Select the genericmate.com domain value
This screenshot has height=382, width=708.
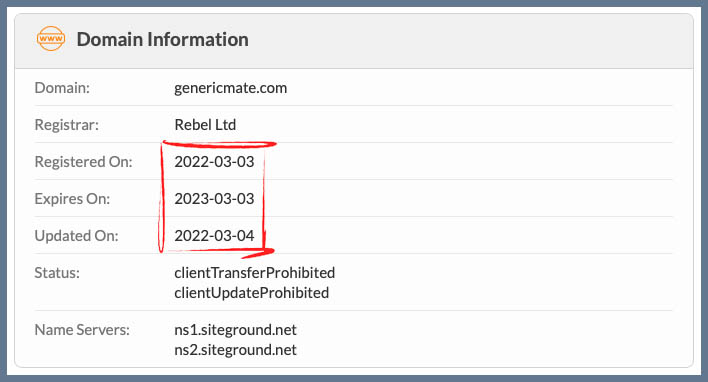coord(230,88)
